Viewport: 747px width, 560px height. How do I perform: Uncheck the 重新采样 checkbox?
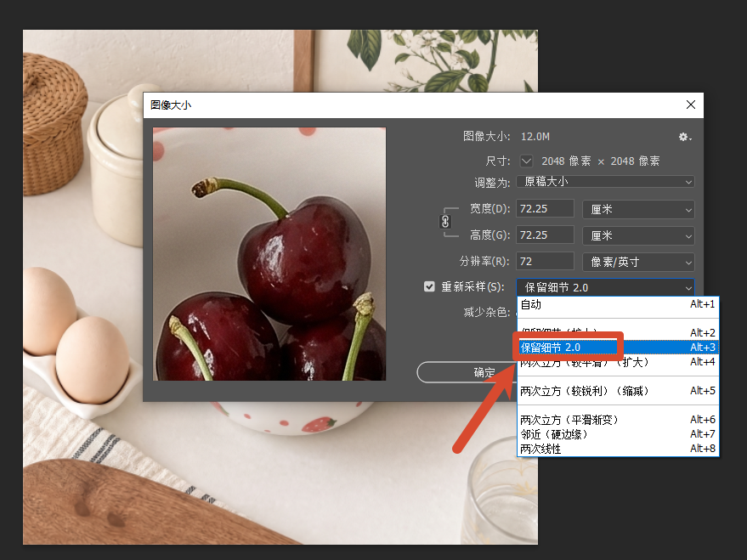click(x=429, y=286)
